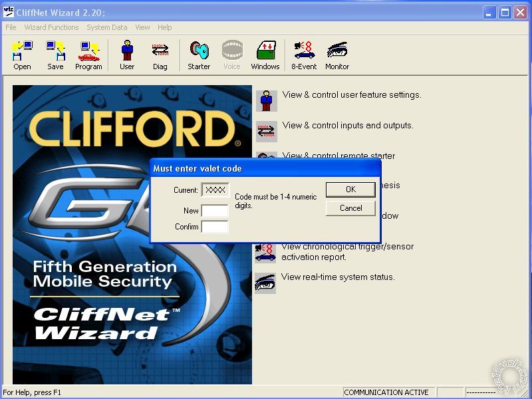The image size is (532, 399).
Task: Open the File menu
Action: [11, 27]
